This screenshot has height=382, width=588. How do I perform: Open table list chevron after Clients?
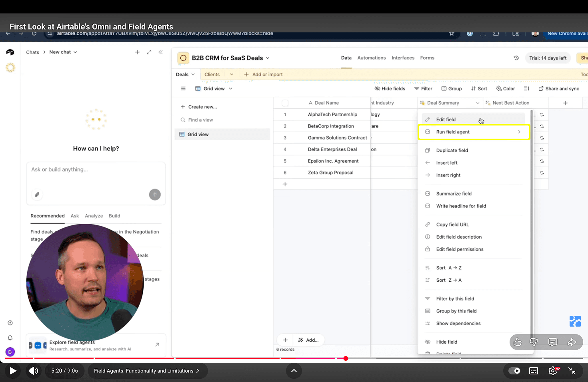click(x=231, y=75)
